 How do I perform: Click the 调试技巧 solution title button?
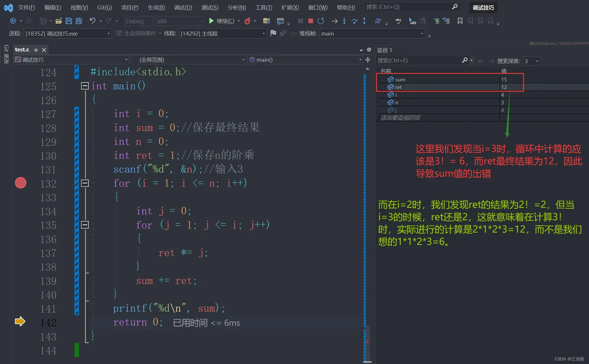(x=483, y=7)
